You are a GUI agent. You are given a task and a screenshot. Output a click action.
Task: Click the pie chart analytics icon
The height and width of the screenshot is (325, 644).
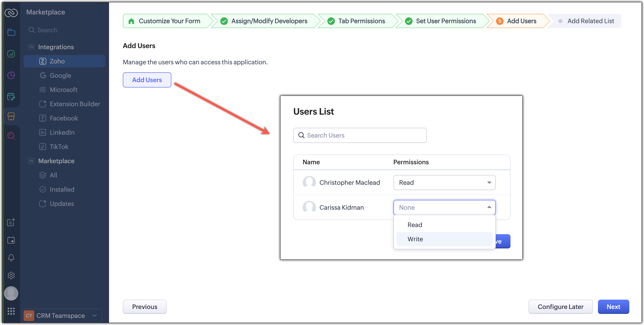11,75
